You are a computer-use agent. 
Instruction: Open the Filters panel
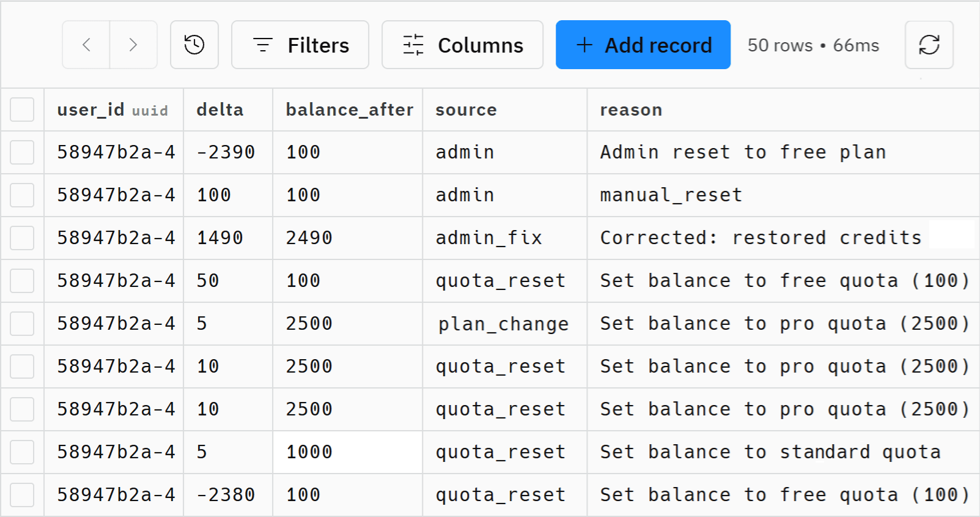point(300,45)
